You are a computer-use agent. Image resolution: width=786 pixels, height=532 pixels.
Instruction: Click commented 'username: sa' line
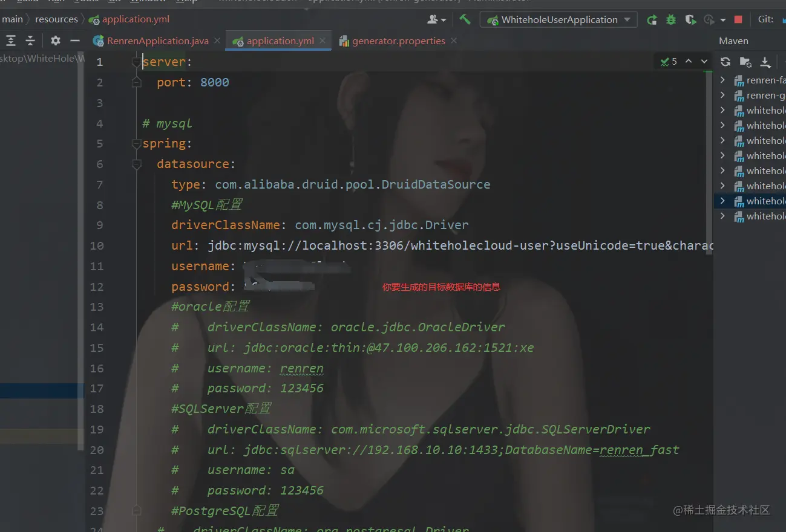tap(233, 470)
